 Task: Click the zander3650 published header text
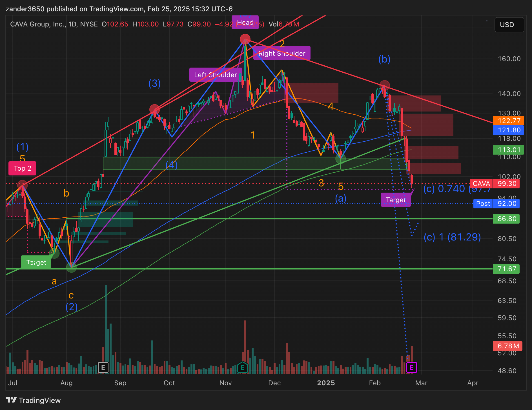119,9
